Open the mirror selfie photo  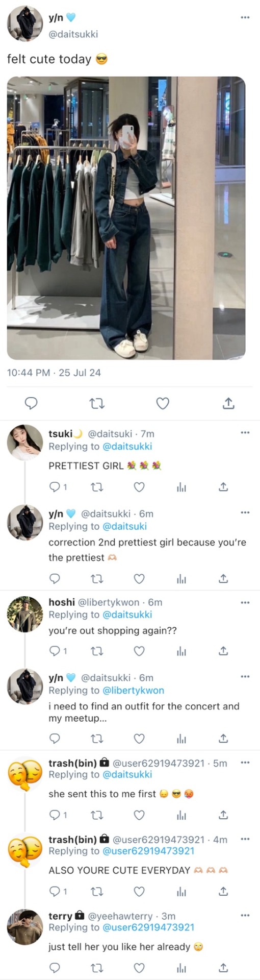point(126,218)
